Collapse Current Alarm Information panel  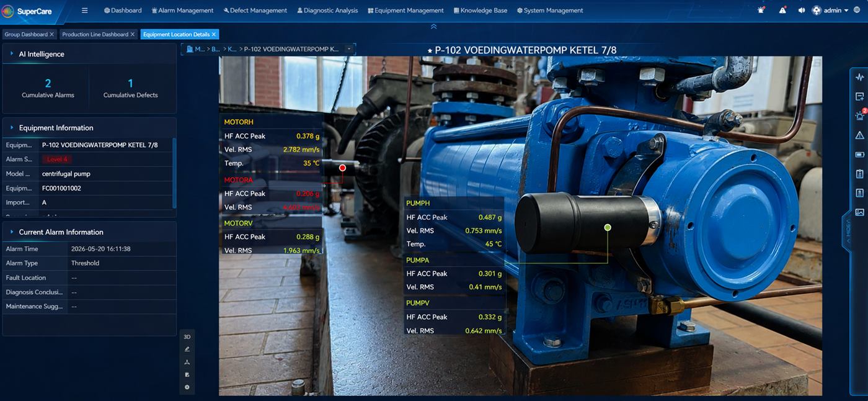point(12,232)
